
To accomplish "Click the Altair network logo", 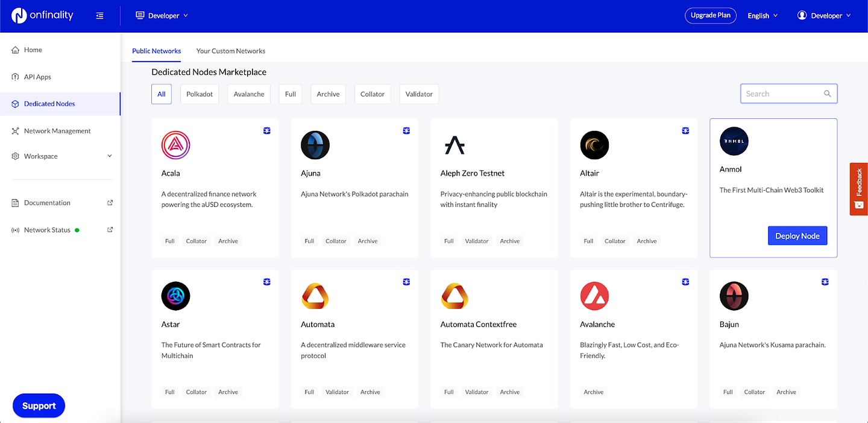I will coord(594,145).
